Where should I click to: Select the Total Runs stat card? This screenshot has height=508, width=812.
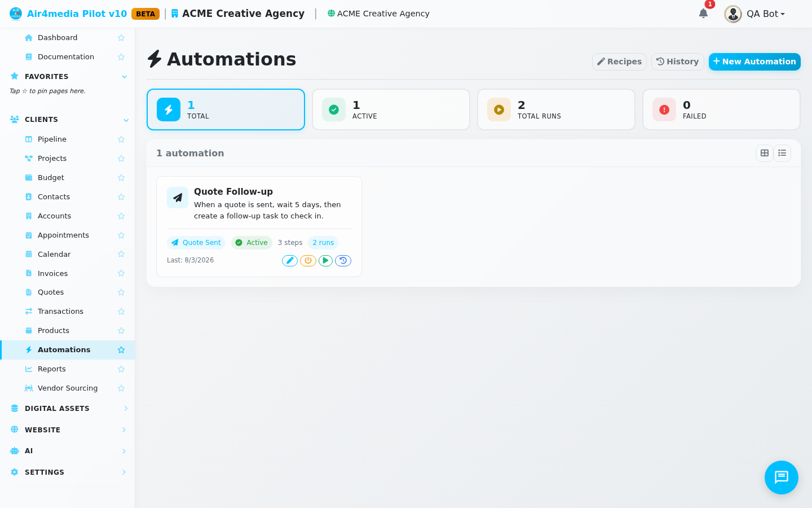pos(556,110)
